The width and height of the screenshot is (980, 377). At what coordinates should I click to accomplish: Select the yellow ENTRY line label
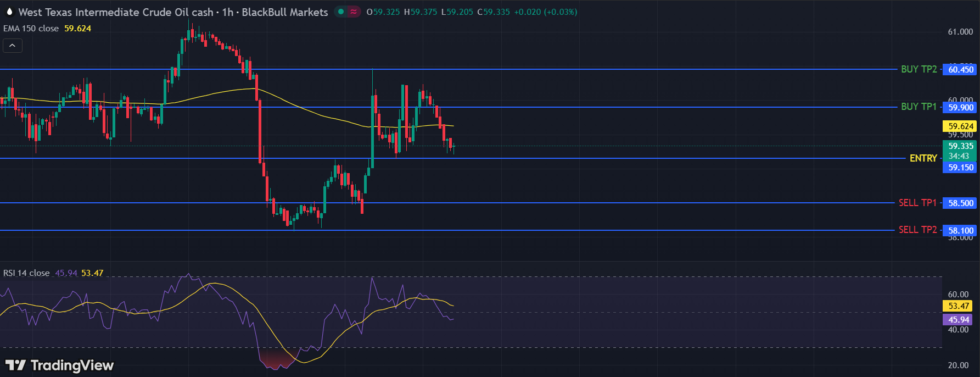click(923, 158)
